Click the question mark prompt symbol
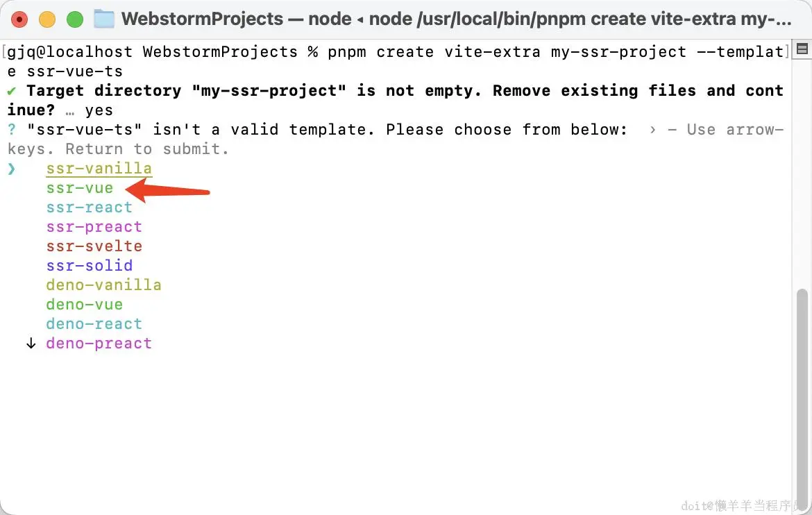Viewport: 812px width, 515px height. pos(11,130)
